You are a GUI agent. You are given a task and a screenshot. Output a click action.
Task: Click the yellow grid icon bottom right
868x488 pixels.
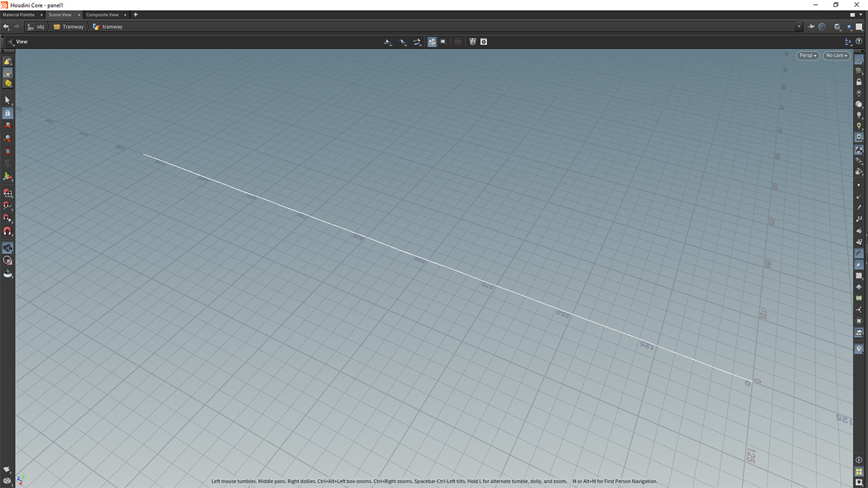859,471
